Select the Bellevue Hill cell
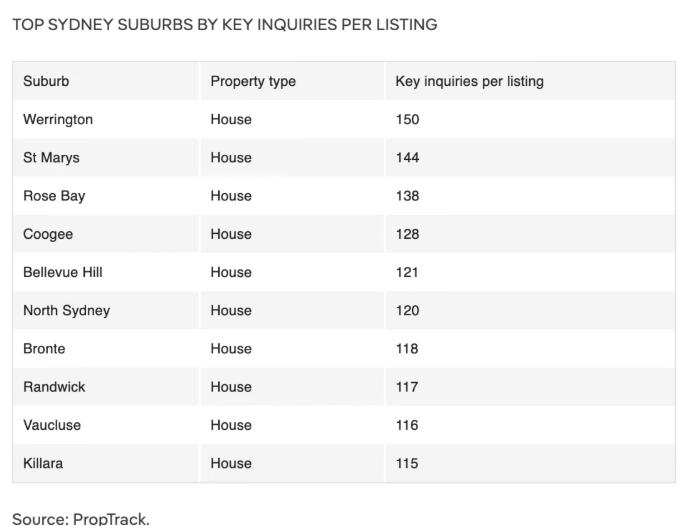 click(62, 272)
